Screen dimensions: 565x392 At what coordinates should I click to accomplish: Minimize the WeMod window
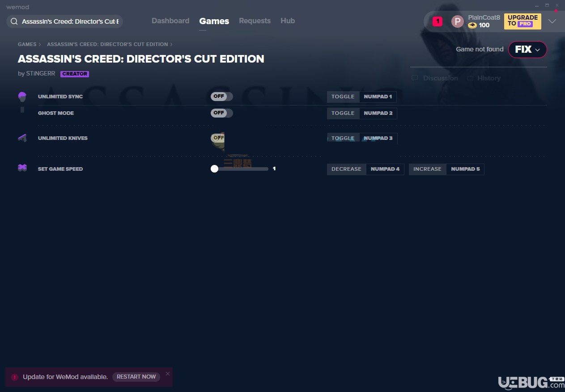[x=537, y=5]
